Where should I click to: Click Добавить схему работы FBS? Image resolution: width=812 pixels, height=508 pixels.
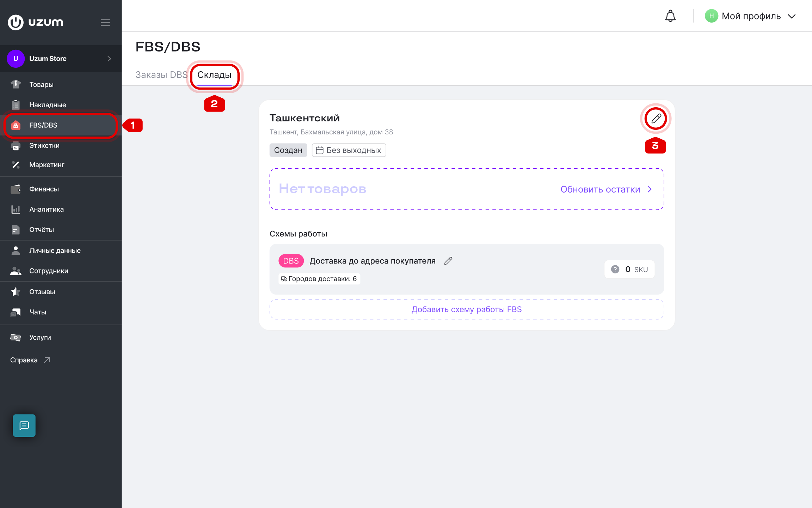click(467, 309)
